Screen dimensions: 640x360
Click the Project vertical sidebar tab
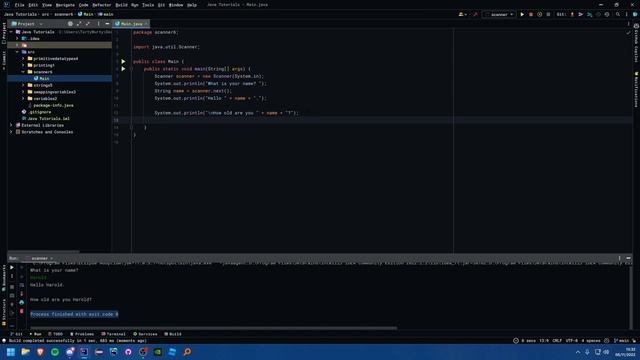(x=4, y=33)
